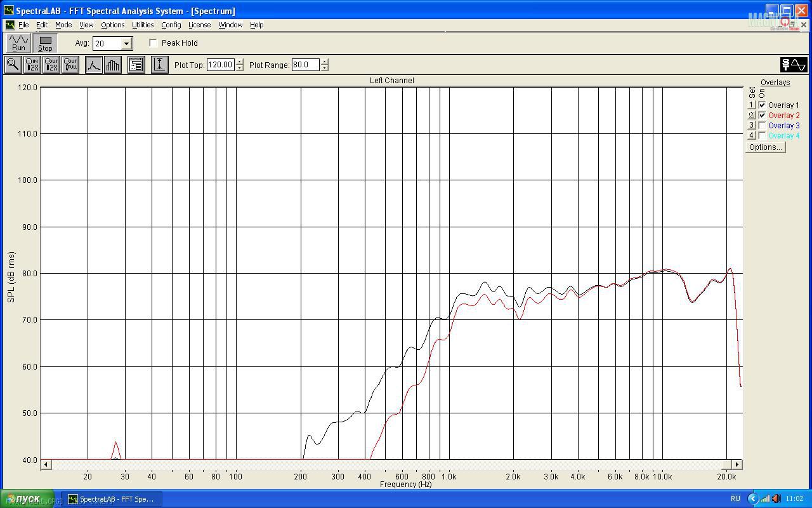Increase Plot Range with up arrow
This screenshot has width=812, height=508.
(325, 62)
